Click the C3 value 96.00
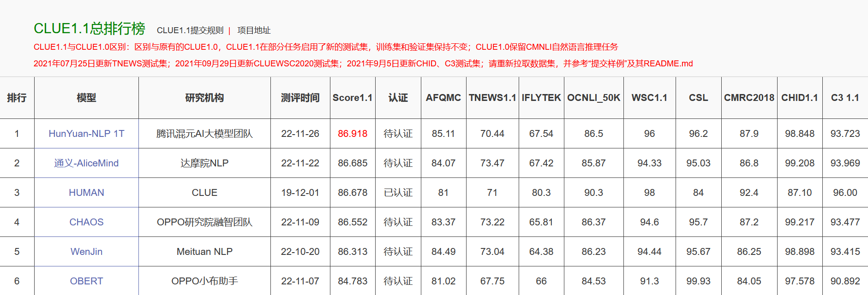The width and height of the screenshot is (868, 295). pos(845,193)
